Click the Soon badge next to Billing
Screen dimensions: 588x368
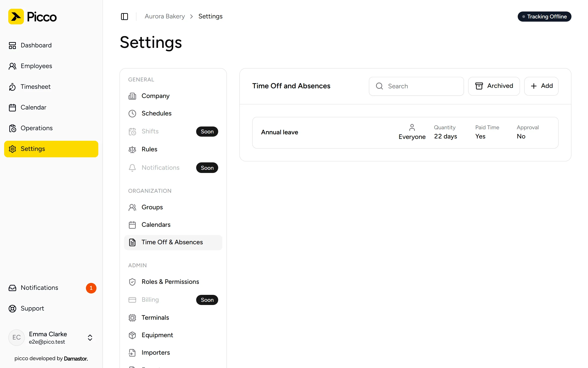207,300
